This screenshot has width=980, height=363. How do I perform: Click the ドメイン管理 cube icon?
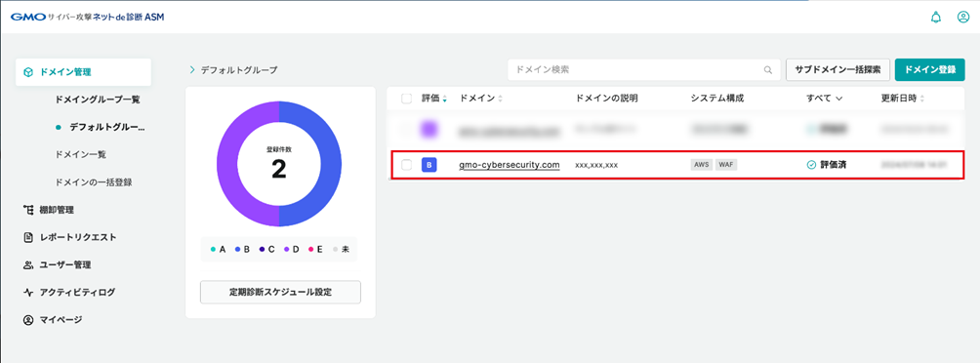pyautogui.click(x=28, y=72)
